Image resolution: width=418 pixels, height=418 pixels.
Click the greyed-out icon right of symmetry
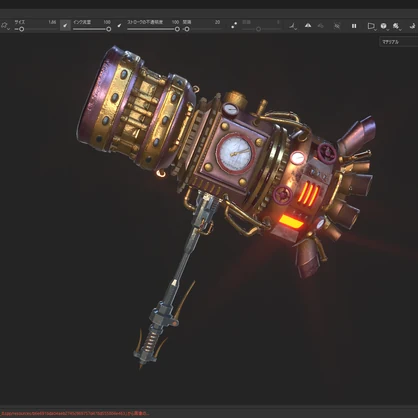click(321, 26)
